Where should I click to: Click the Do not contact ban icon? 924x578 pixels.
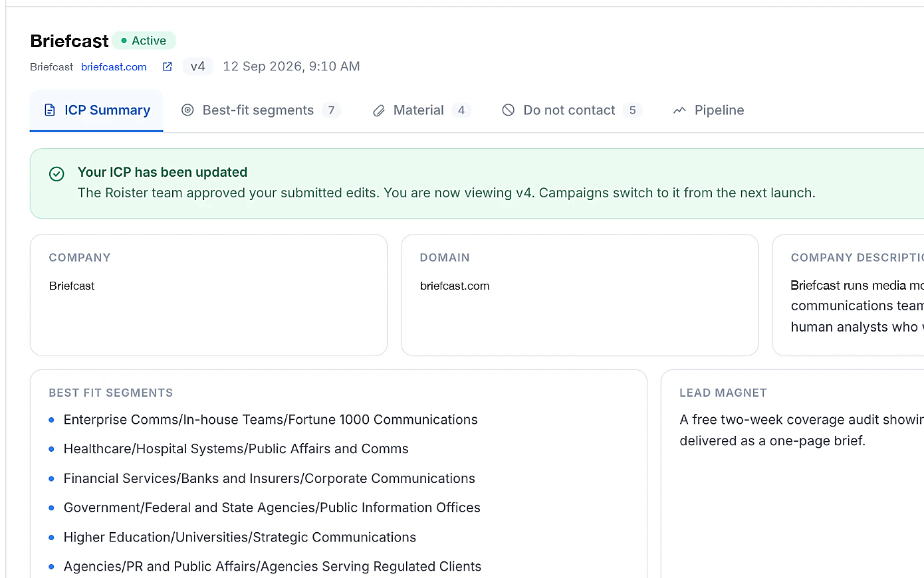pyautogui.click(x=509, y=110)
